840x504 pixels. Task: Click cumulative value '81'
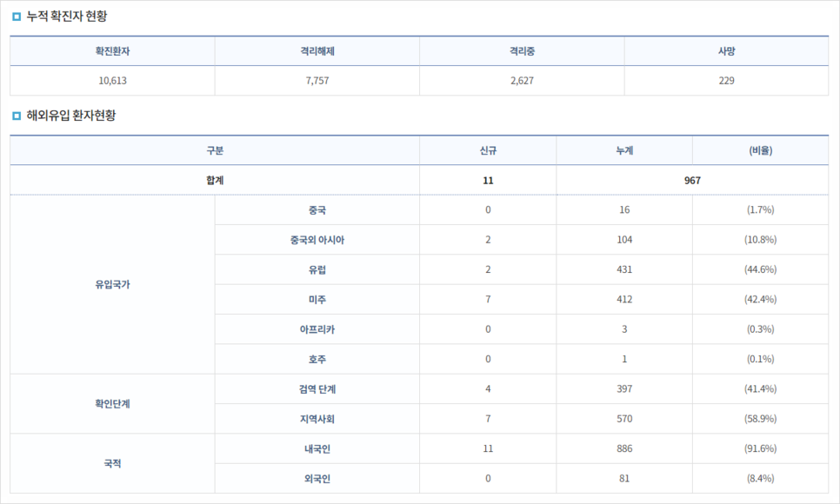tap(624, 479)
